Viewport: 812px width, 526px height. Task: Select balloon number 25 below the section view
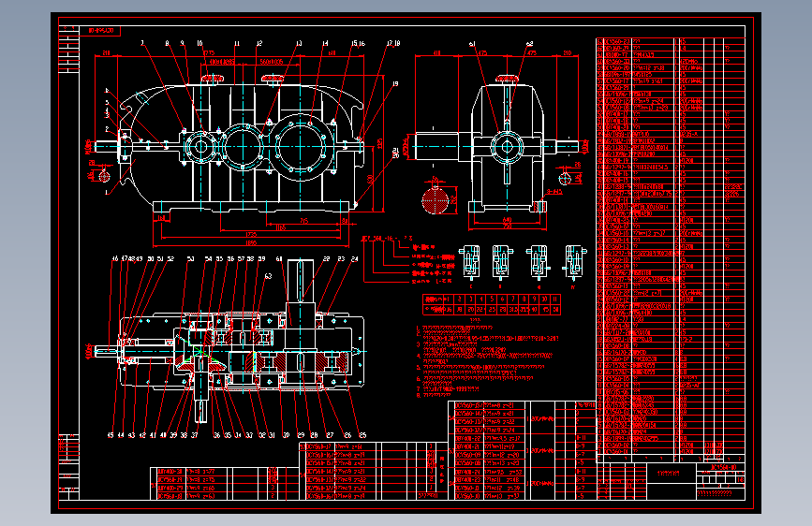pyautogui.click(x=362, y=435)
